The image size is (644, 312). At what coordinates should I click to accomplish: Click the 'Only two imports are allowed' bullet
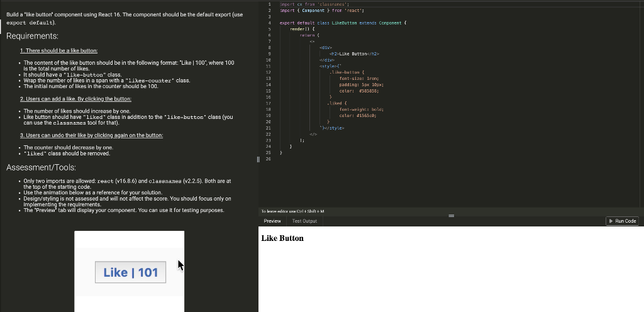pyautogui.click(x=127, y=184)
